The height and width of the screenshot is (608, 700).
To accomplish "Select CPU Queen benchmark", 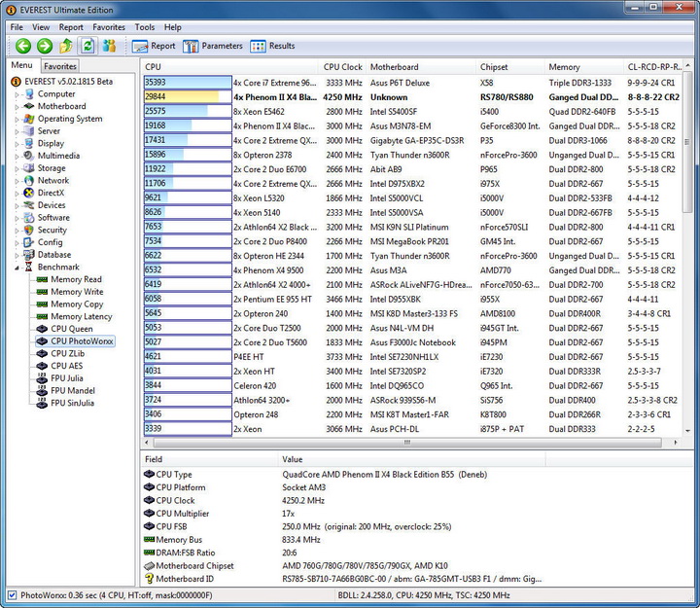I will point(71,329).
